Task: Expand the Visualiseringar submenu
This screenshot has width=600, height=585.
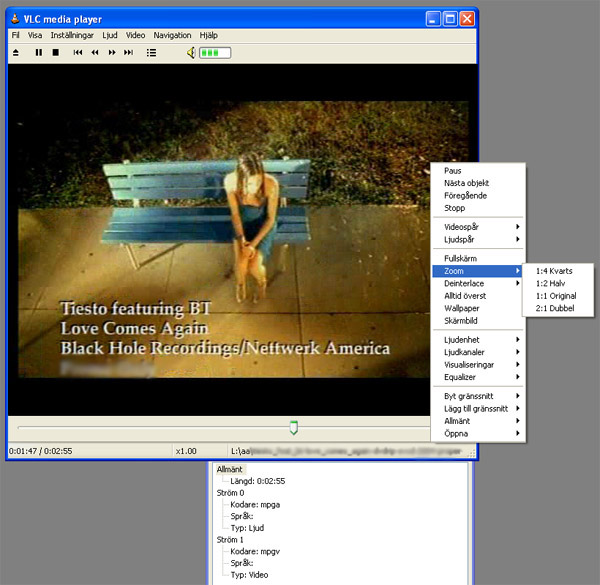Action: click(478, 365)
